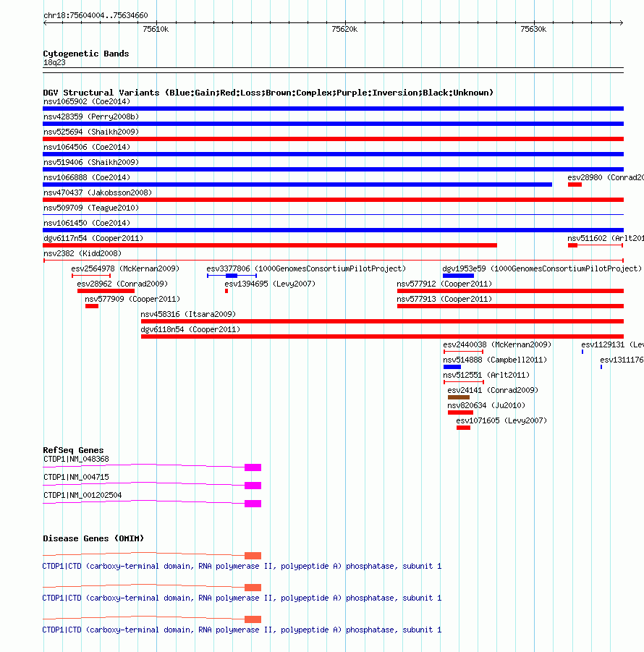Click the Disease Genes (OMIM) track title
The image size is (644, 652).
point(93,538)
